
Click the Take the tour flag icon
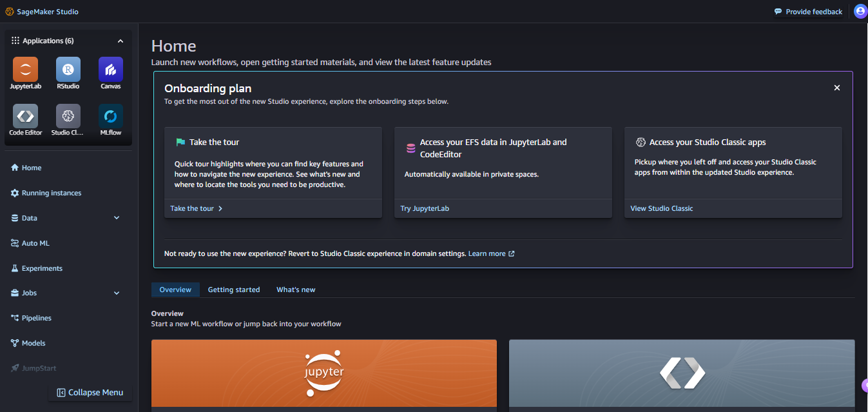[180, 142]
